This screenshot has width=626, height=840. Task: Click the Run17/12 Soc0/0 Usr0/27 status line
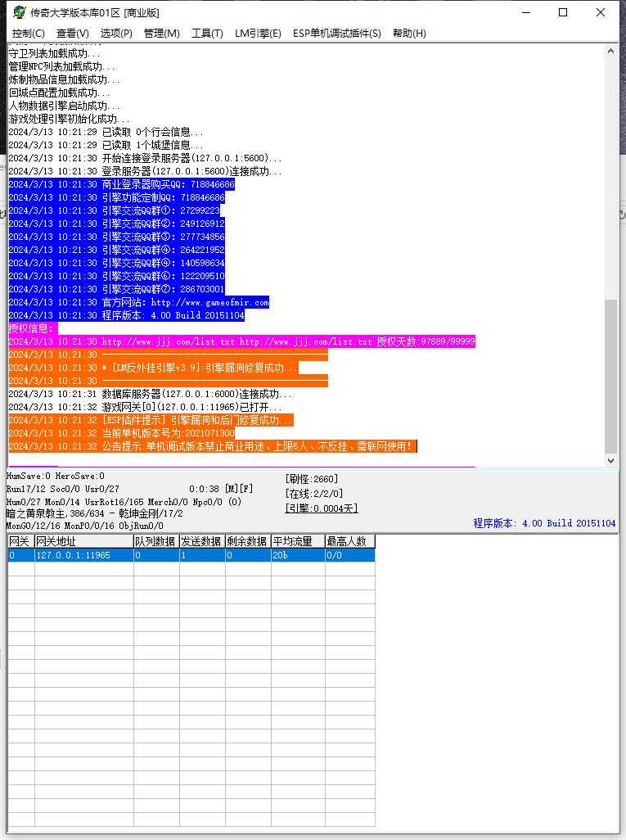click(x=63, y=489)
